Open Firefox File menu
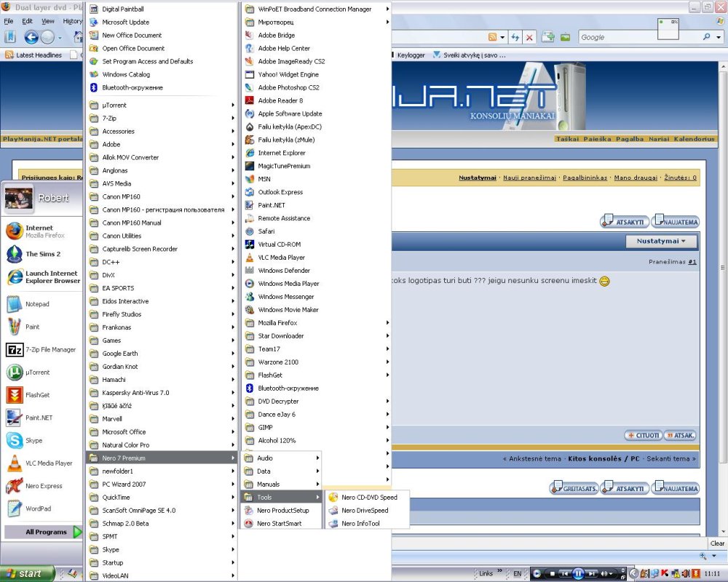 tap(8, 21)
